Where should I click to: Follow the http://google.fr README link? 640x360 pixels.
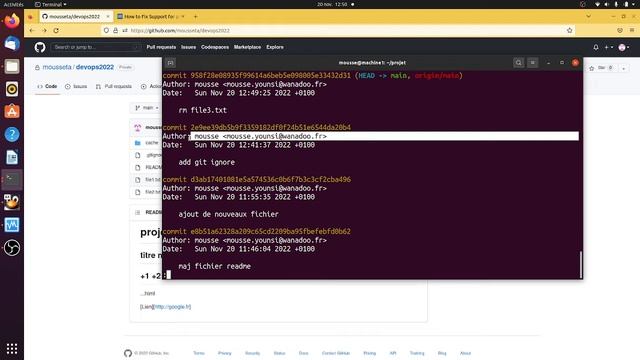172,307
